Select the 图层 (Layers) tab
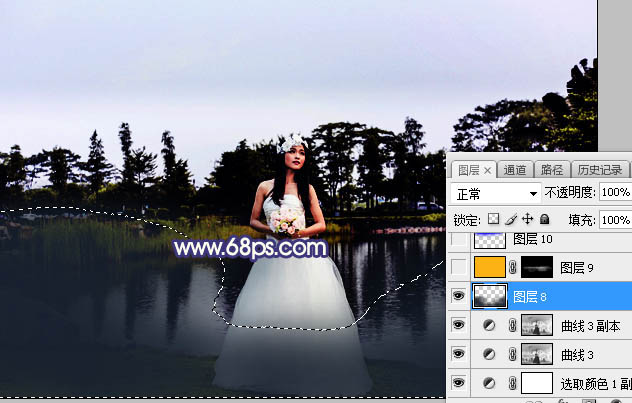The width and height of the screenshot is (632, 403). (468, 170)
